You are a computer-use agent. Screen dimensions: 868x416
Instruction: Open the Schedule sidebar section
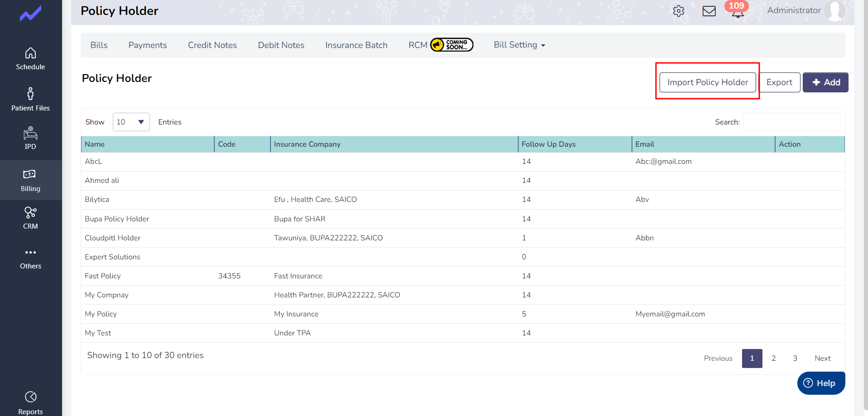tap(30, 59)
